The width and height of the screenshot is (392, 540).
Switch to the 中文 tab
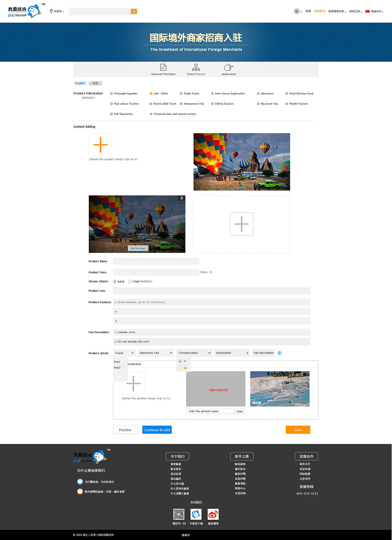click(x=95, y=83)
